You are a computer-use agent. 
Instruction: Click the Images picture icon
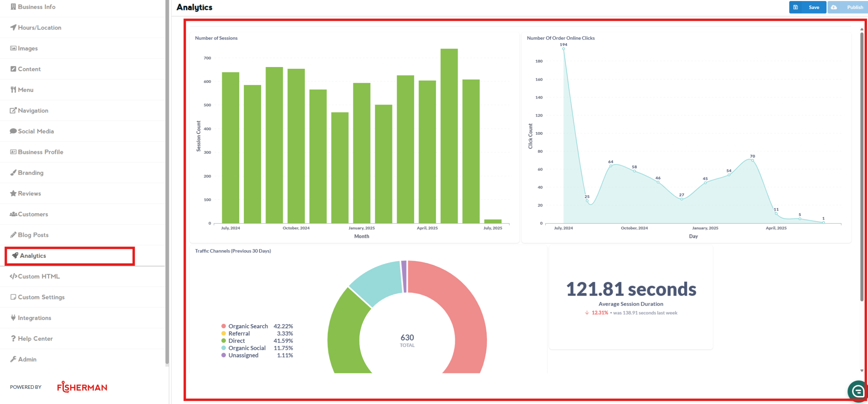(13, 48)
